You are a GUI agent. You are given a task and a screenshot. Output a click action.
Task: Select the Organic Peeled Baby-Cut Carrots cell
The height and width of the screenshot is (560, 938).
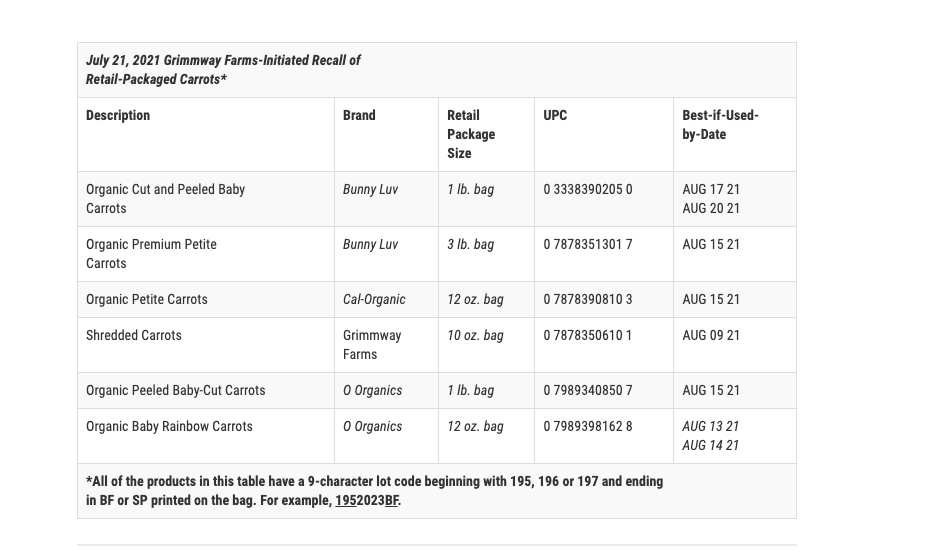point(176,390)
